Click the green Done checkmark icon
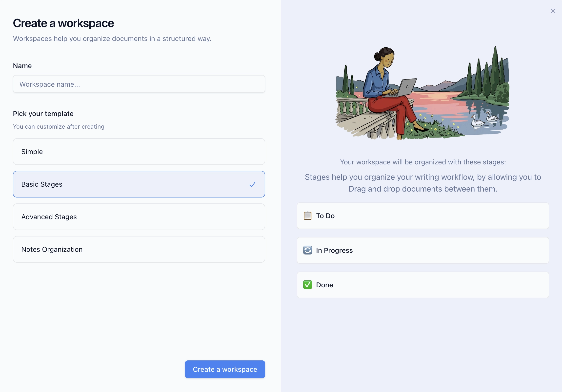The image size is (562, 392). pyautogui.click(x=307, y=285)
